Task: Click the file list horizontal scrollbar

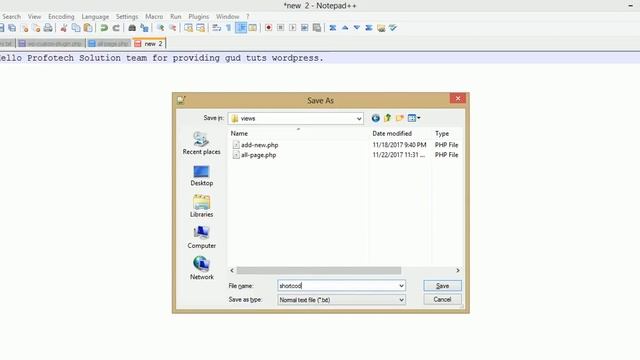Action: click(x=319, y=270)
